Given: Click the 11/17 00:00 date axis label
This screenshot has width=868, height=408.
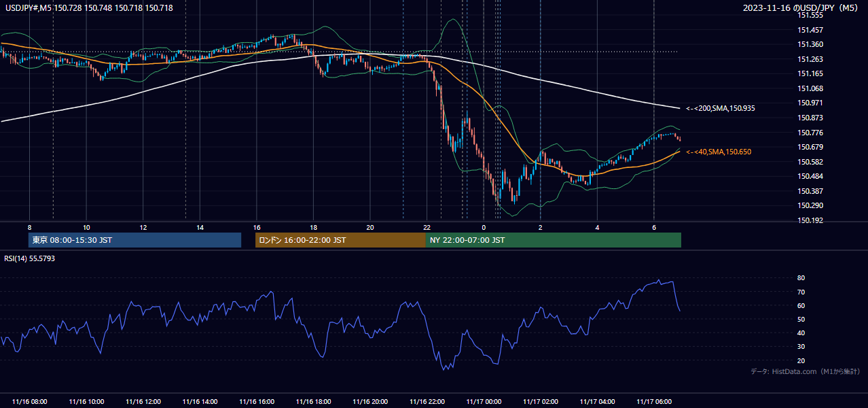Looking at the screenshot, I should 484,401.
